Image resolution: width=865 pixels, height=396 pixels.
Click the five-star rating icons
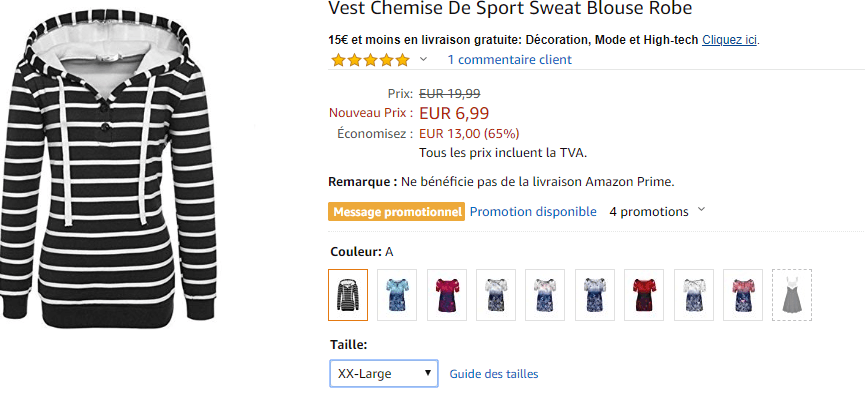(x=370, y=60)
